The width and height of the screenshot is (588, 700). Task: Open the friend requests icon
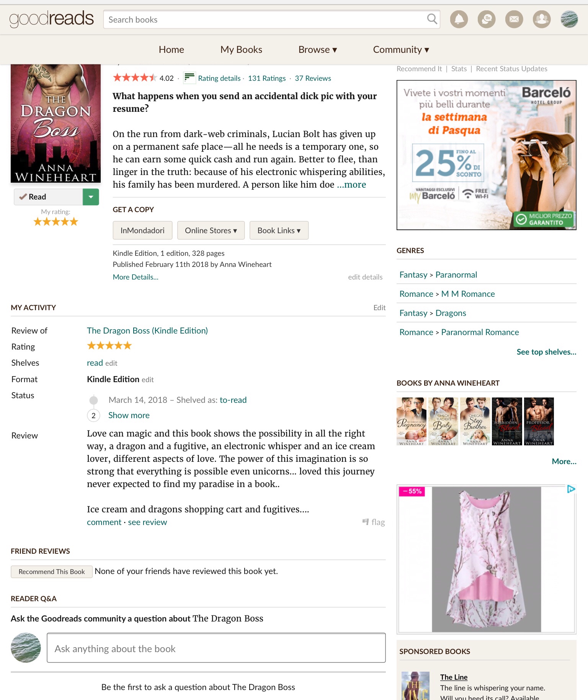click(x=542, y=19)
